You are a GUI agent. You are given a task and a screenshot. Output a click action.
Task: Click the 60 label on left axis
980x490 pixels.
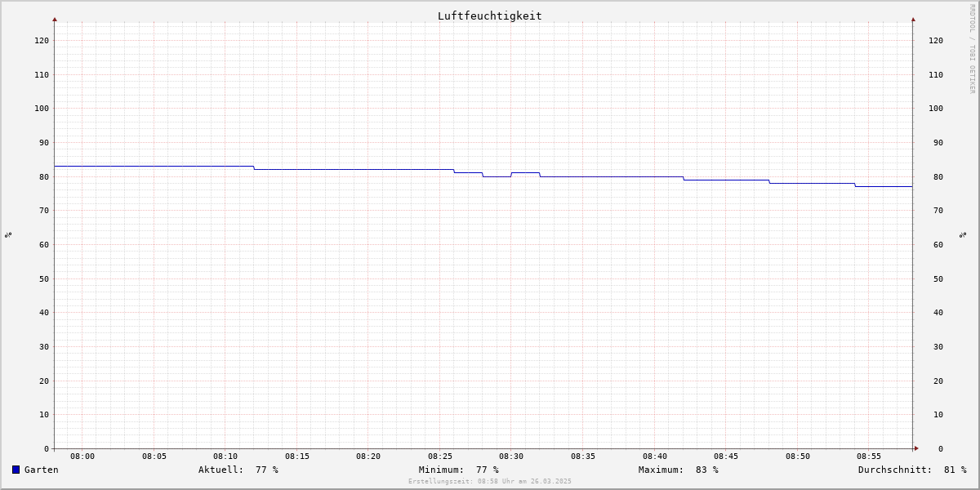[44, 244]
